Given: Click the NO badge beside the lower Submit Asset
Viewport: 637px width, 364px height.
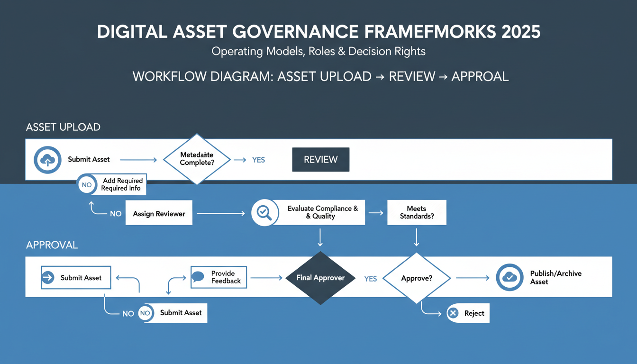Looking at the screenshot, I should (145, 313).
